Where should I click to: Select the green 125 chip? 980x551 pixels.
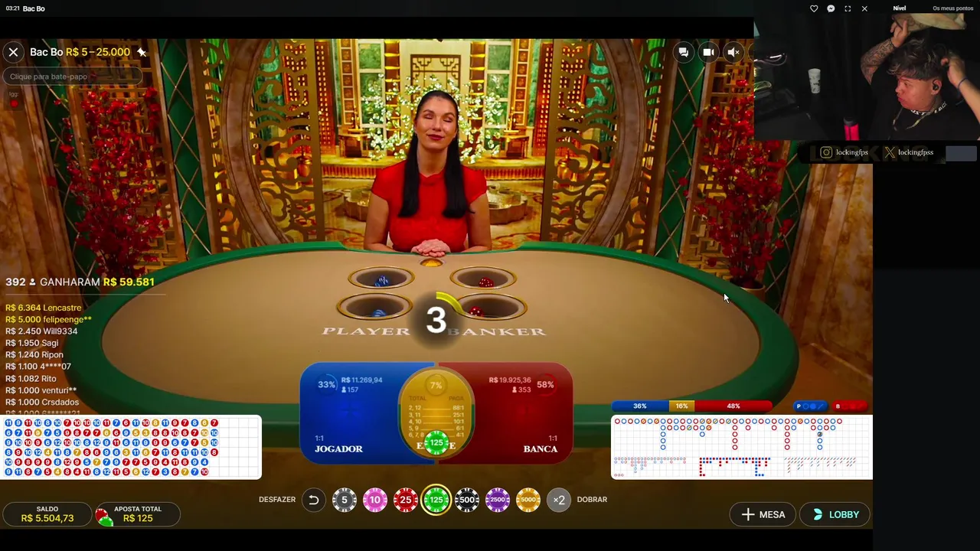436,500
